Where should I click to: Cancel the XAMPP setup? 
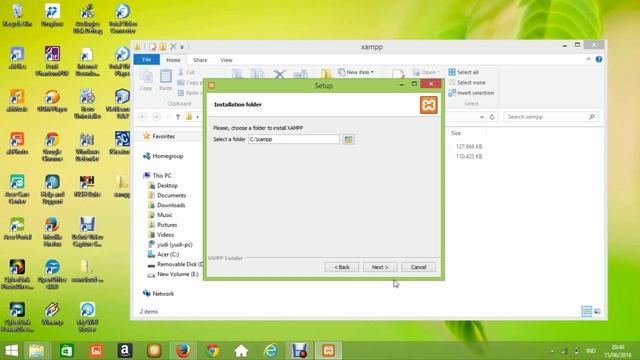tap(418, 267)
